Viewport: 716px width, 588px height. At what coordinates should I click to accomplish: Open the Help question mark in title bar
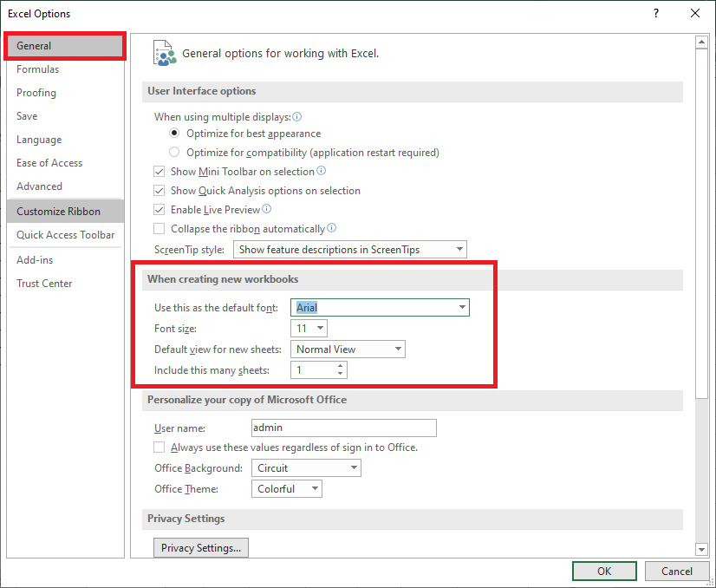point(656,13)
